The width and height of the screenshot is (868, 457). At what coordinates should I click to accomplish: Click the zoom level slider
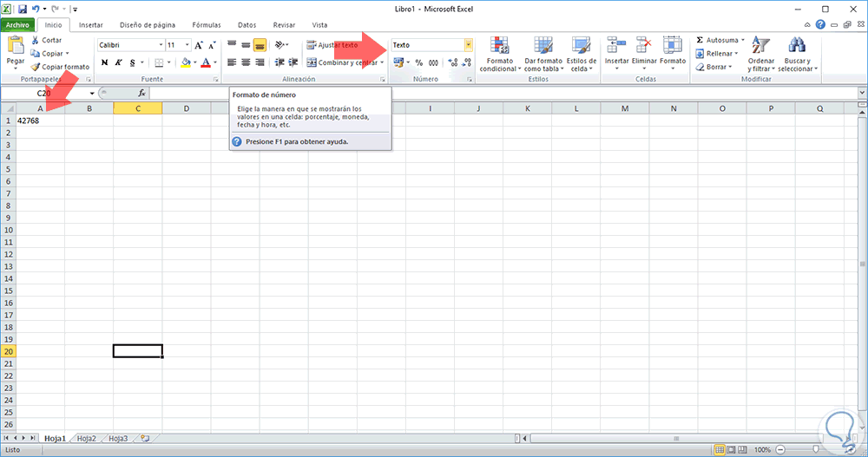click(x=815, y=450)
